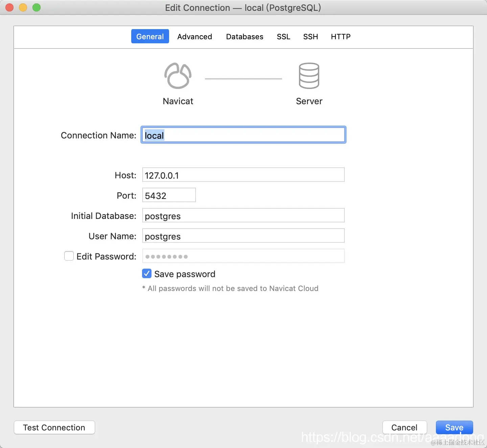Screen dimensions: 487x448
Task: Click the masked password field
Action: 243,256
